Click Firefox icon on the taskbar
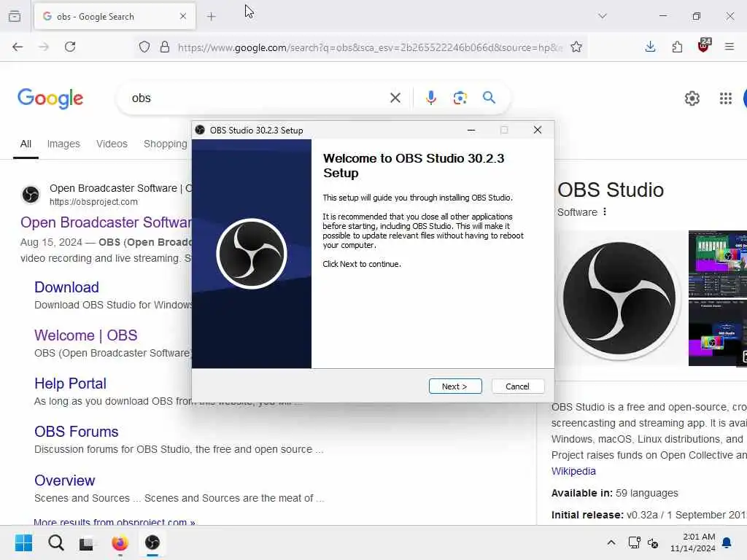This screenshot has height=560, width=747. [x=120, y=542]
